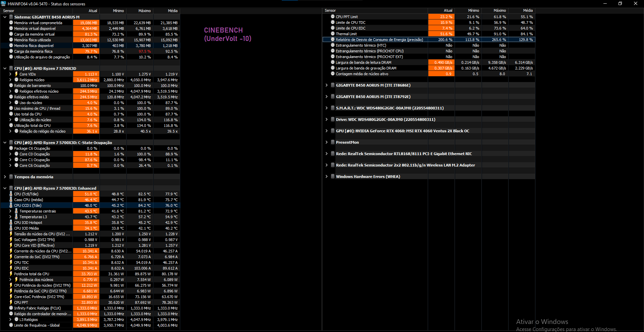
Task: Click the circle icon for CPU PPT Limit
Action: point(333,17)
